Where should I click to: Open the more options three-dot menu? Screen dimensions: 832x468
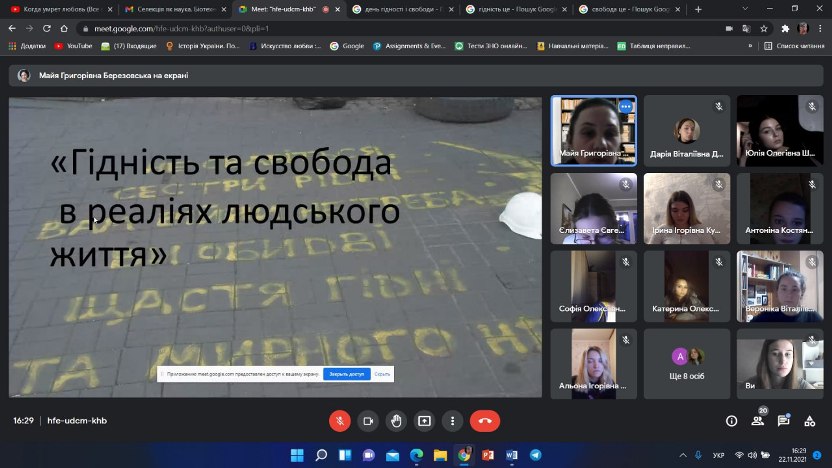[x=452, y=421]
